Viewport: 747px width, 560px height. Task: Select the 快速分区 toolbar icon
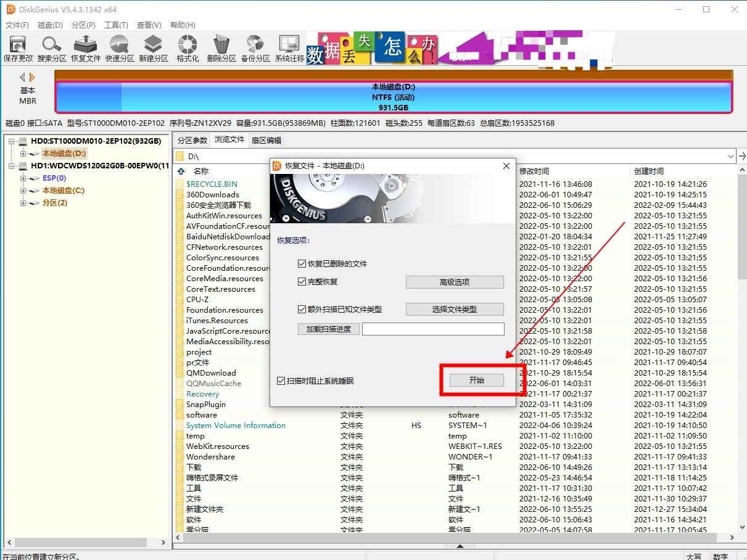point(119,45)
